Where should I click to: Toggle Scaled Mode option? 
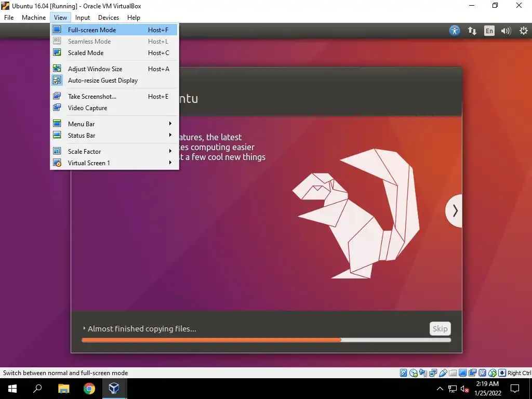(x=114, y=52)
